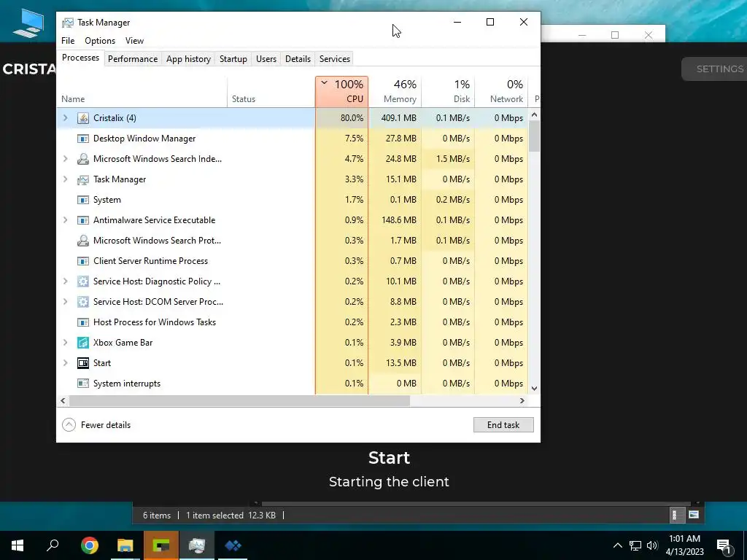Open the volume speaker tray icon
Screen dimensions: 747x560
coord(652,545)
